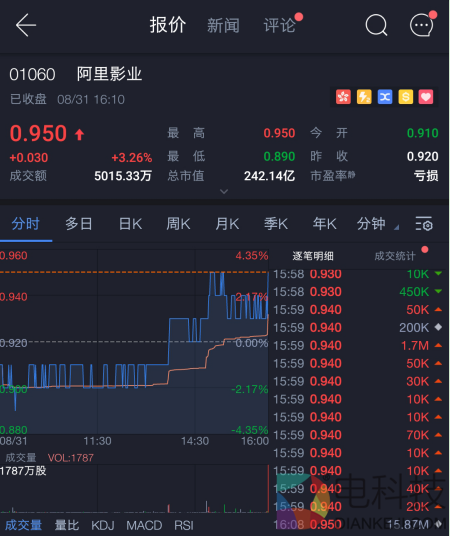Tap the 已收盘 market status text
Screen dimensions: 450x536
pyautogui.click(x=28, y=99)
